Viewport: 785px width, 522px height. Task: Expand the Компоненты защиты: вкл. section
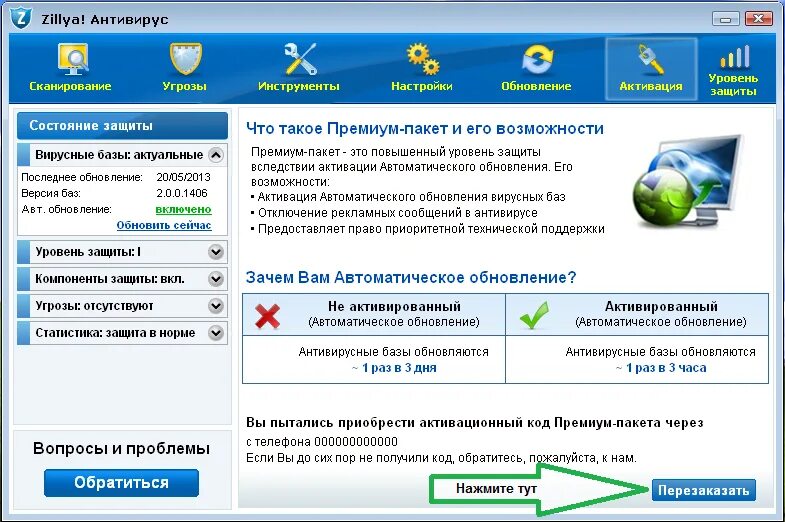(216, 279)
